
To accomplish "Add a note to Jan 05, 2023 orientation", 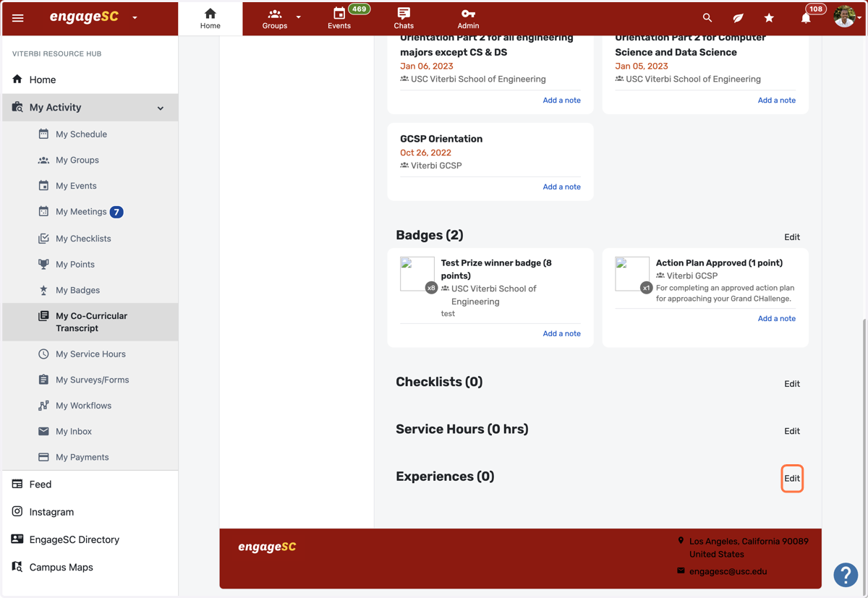I will point(776,101).
